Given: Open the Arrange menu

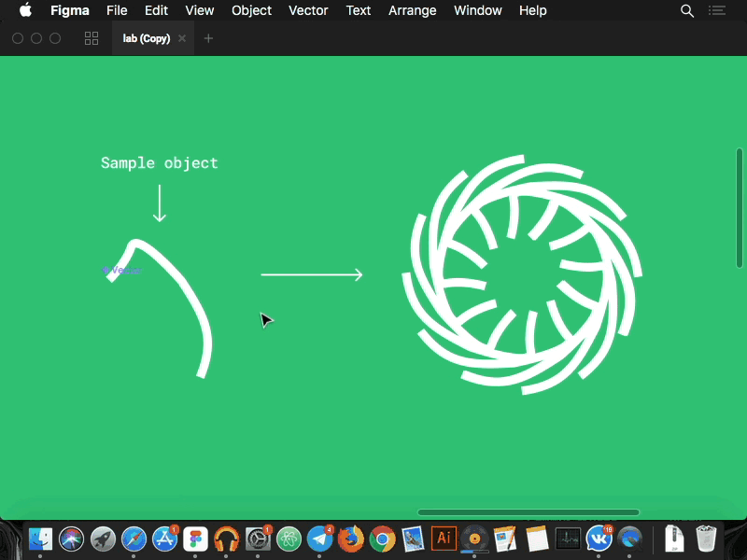Looking at the screenshot, I should (413, 10).
